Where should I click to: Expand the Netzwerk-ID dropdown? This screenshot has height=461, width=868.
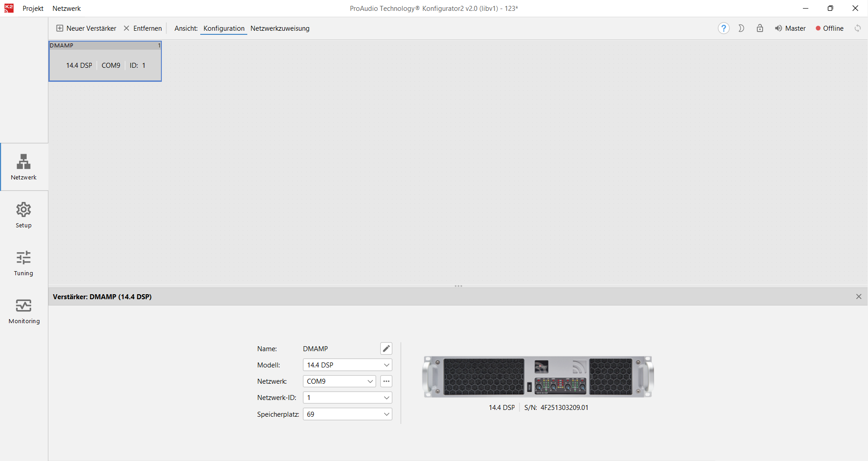pos(347,398)
